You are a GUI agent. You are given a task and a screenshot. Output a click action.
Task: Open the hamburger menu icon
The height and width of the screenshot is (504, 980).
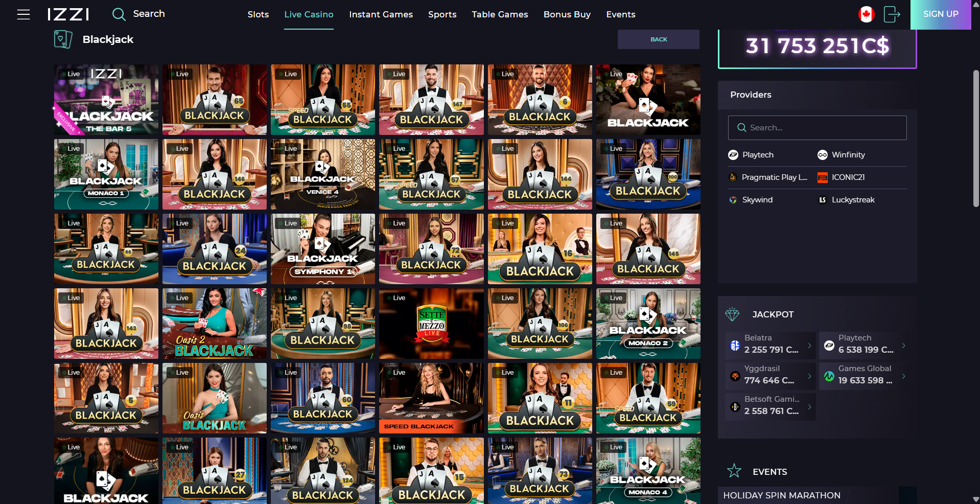pyautogui.click(x=24, y=14)
